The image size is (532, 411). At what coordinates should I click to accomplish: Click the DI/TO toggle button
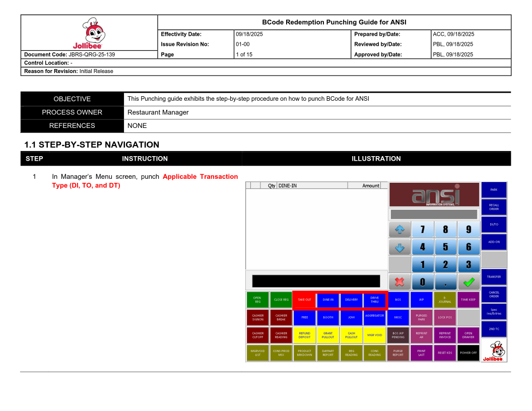click(x=494, y=225)
